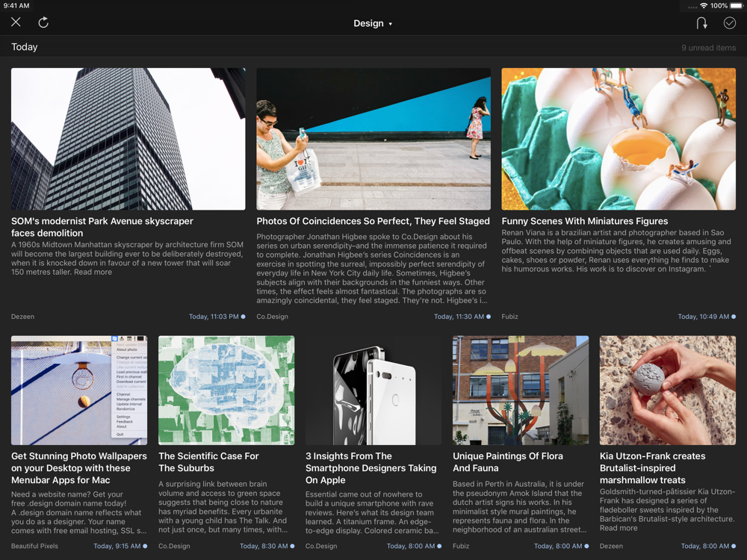Tap 'Today, 9:15 AM' timestamp

coord(117,547)
